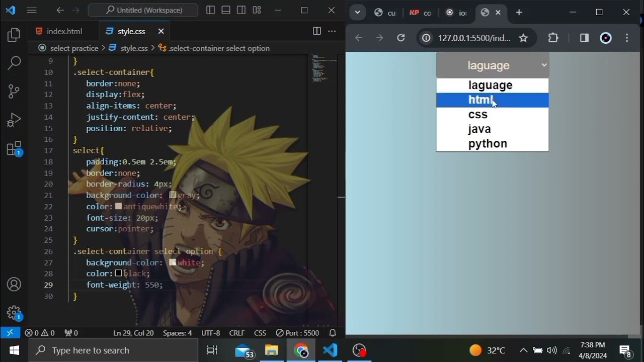Open the Accounts menu in VS Code
The image size is (644, 362).
[14, 284]
